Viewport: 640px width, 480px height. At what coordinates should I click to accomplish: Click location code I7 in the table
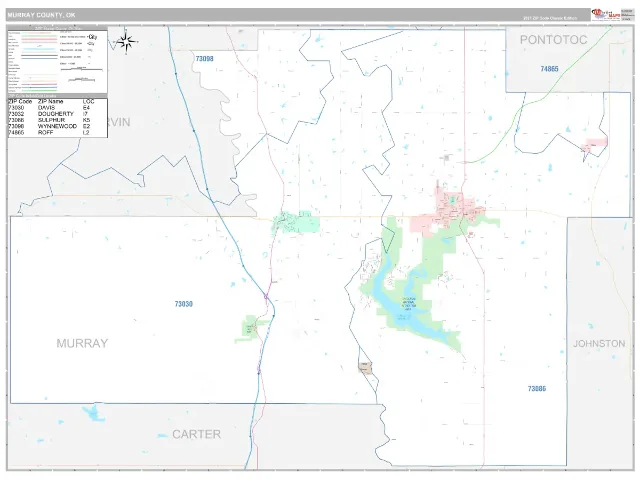(x=85, y=114)
